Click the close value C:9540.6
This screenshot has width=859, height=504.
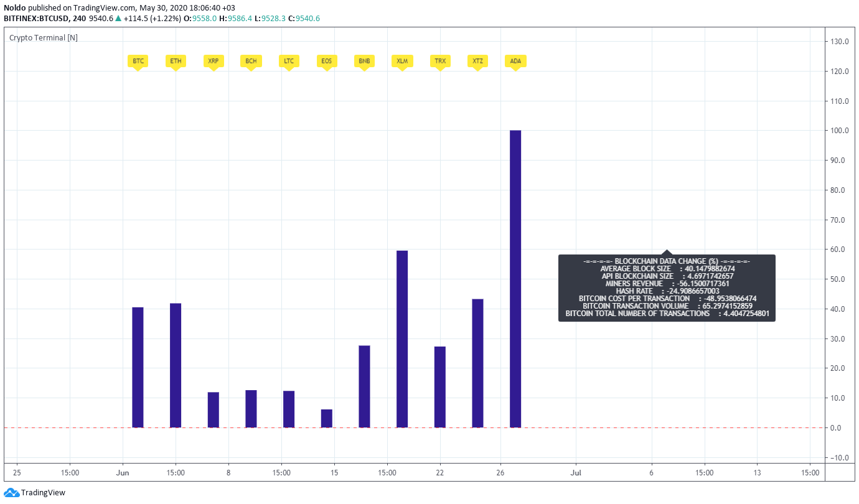(x=304, y=19)
